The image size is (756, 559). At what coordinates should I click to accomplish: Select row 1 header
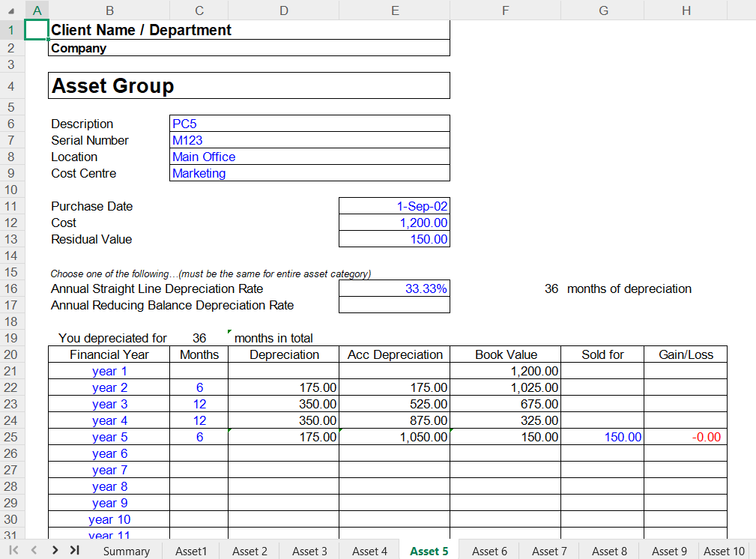(x=11, y=30)
